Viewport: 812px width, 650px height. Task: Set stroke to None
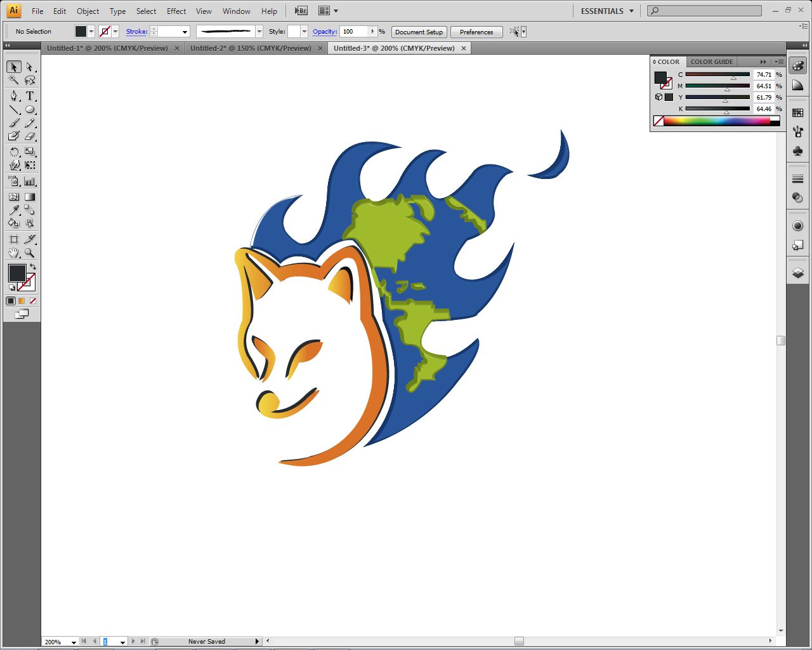tap(32, 300)
